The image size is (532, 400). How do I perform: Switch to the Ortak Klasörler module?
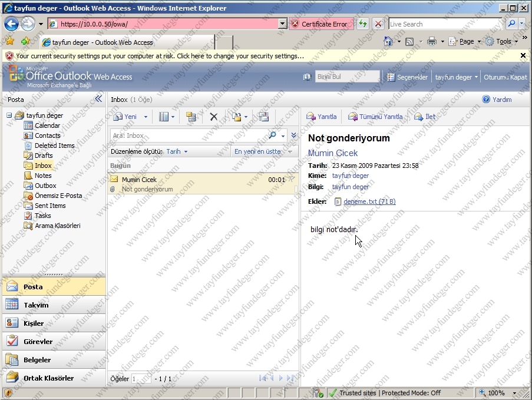[x=54, y=378]
